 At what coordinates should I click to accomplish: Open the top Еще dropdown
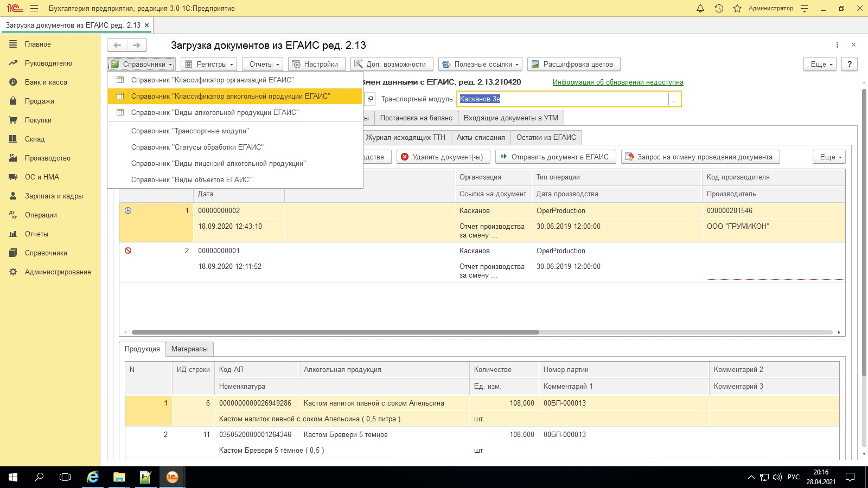click(820, 64)
